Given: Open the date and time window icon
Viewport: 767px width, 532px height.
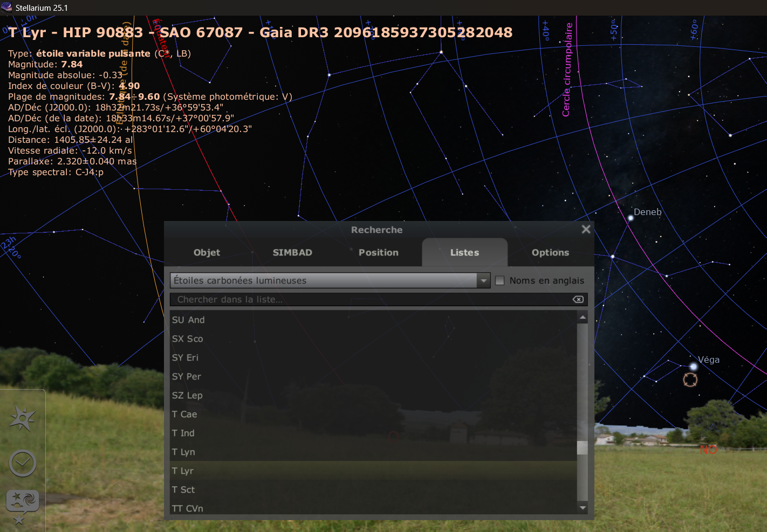Looking at the screenshot, I should pyautogui.click(x=23, y=463).
